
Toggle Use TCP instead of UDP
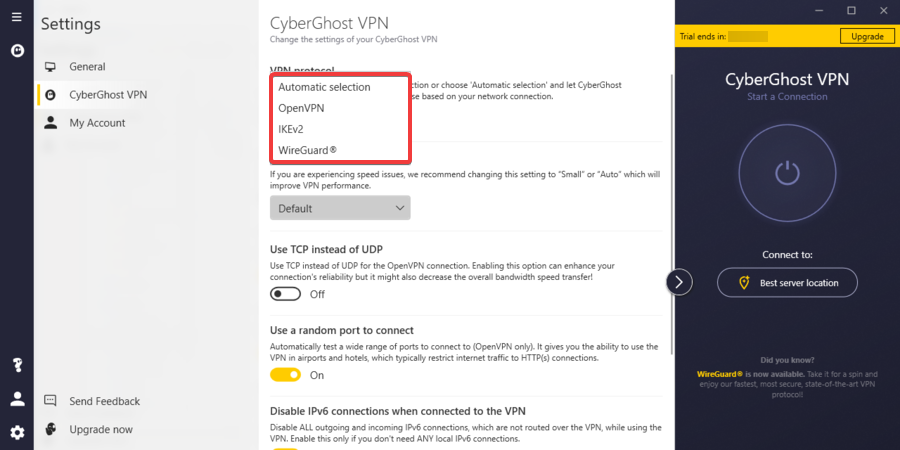285,294
